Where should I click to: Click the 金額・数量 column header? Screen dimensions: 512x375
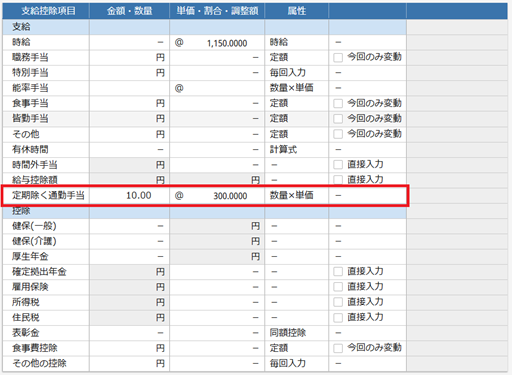click(129, 11)
